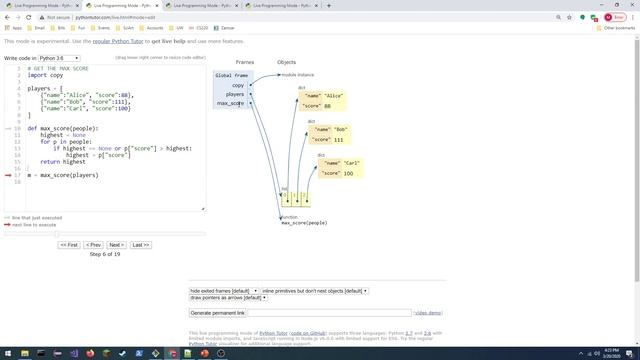This screenshot has height=360, width=640.
Task: Click the Not secure warning icon
Action: coord(42,18)
